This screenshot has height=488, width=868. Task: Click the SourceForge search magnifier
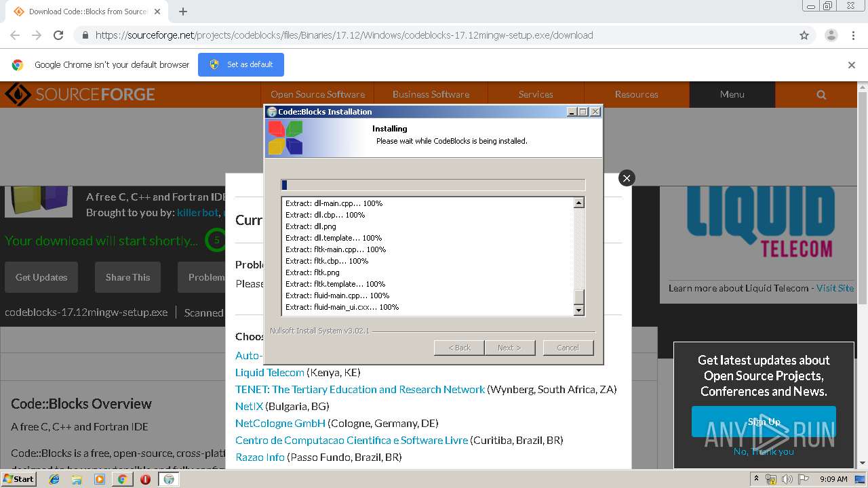(821, 95)
